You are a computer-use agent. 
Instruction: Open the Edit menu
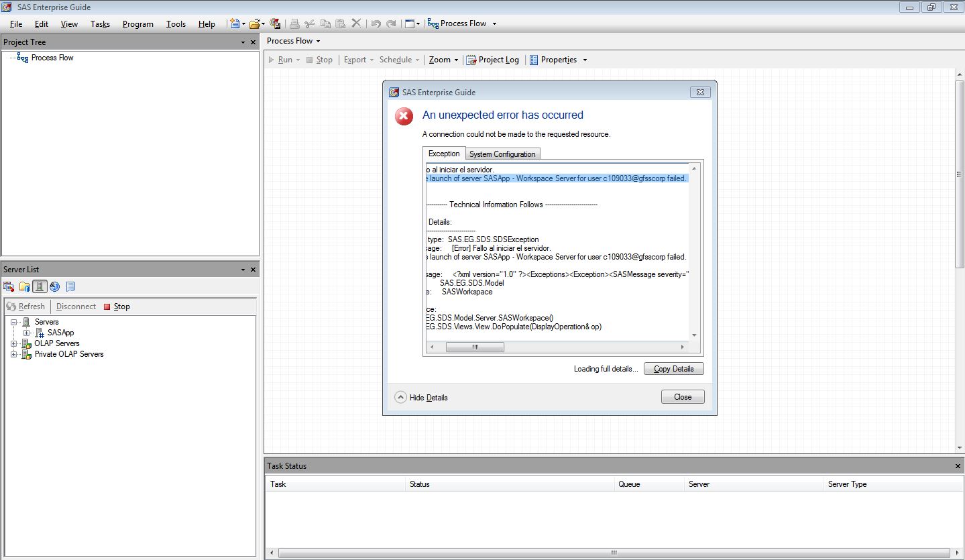tap(42, 23)
